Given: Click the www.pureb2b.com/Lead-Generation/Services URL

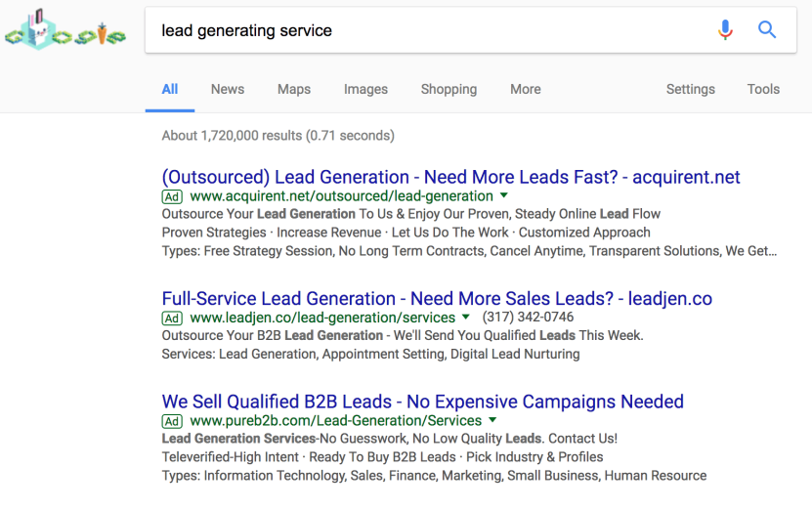Looking at the screenshot, I should click(335, 420).
